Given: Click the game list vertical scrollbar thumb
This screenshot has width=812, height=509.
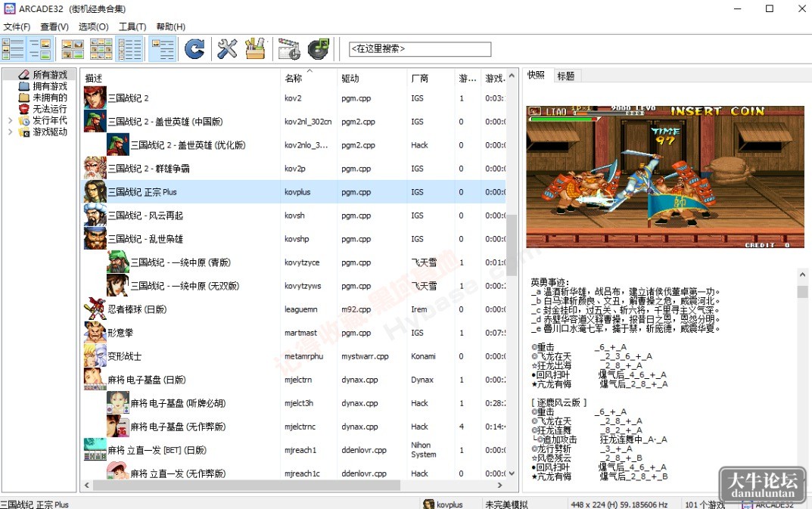Looking at the screenshot, I should tap(512, 245).
